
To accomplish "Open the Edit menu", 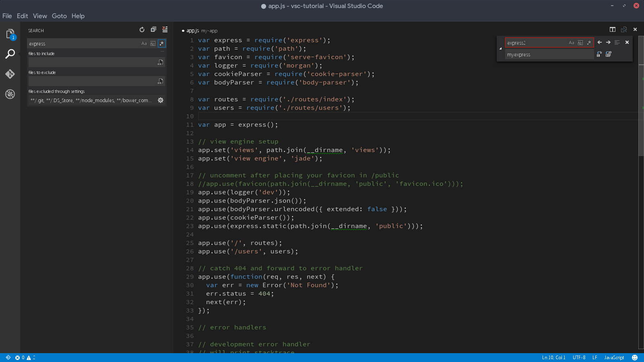I will click(23, 16).
